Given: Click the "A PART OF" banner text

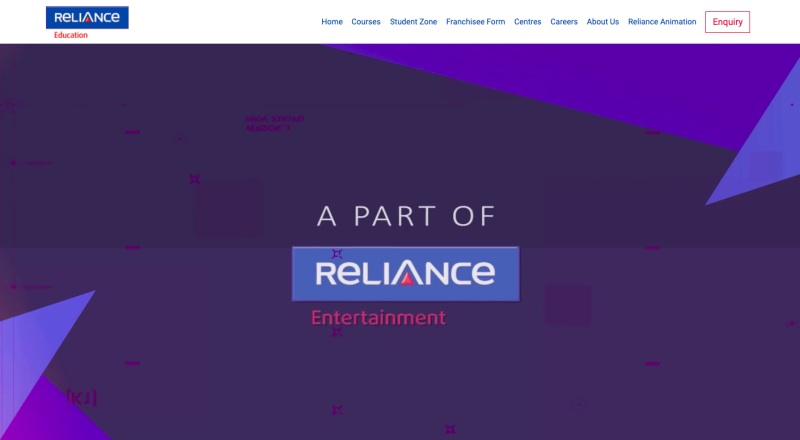Looking at the screenshot, I should 406,215.
